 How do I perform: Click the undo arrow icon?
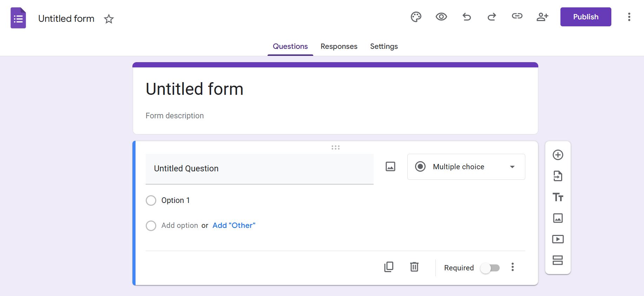pyautogui.click(x=466, y=17)
